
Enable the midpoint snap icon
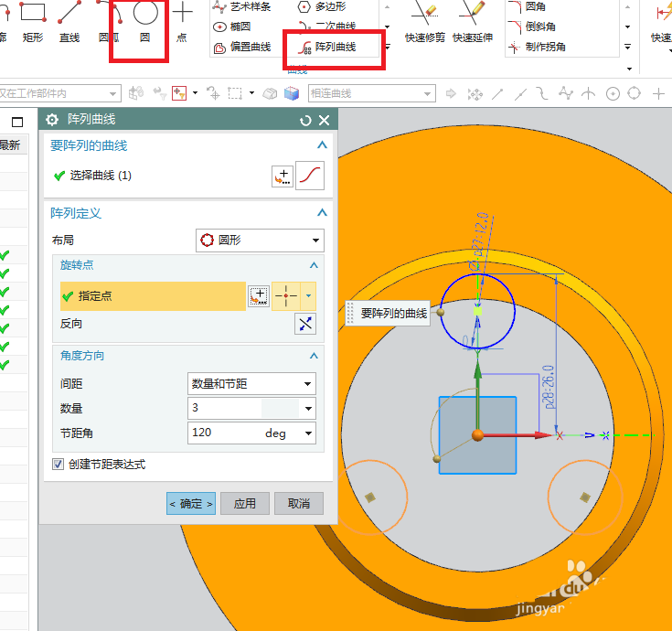(x=520, y=93)
